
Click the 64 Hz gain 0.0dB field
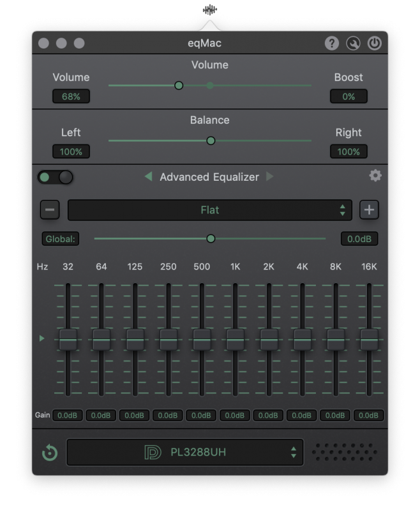pyautogui.click(x=101, y=415)
